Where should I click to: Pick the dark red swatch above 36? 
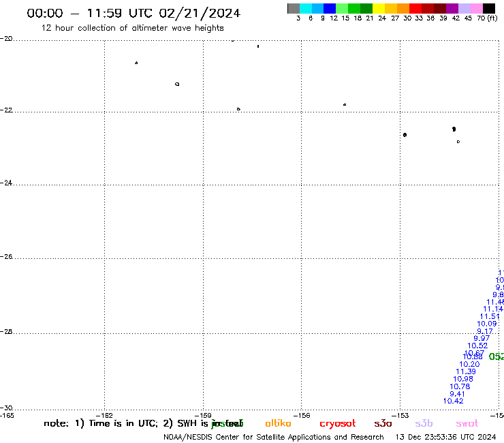pyautogui.click(x=428, y=8)
